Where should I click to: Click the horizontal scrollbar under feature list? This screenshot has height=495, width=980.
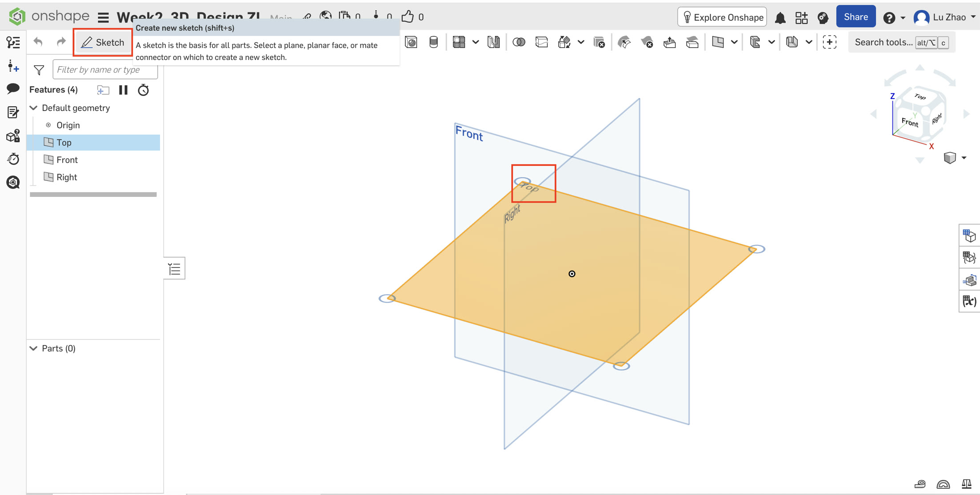point(93,194)
